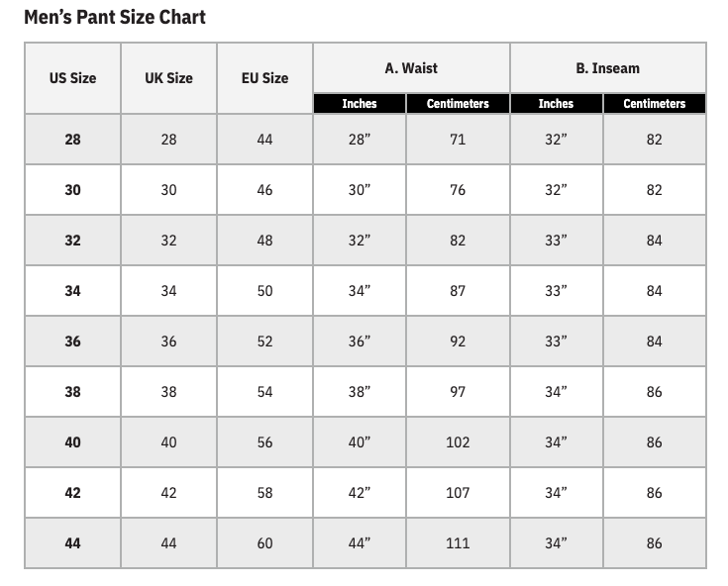
Task: Click the EU size 60 cell
Action: [x=265, y=543]
